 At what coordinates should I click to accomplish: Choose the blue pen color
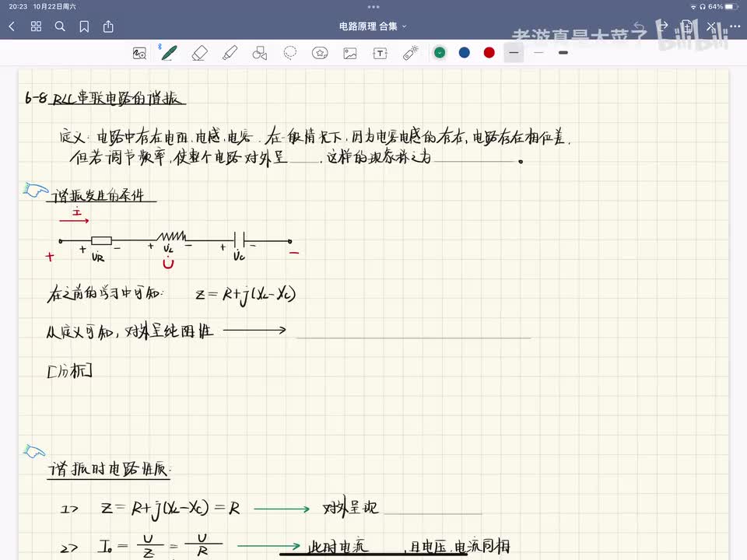(x=465, y=53)
